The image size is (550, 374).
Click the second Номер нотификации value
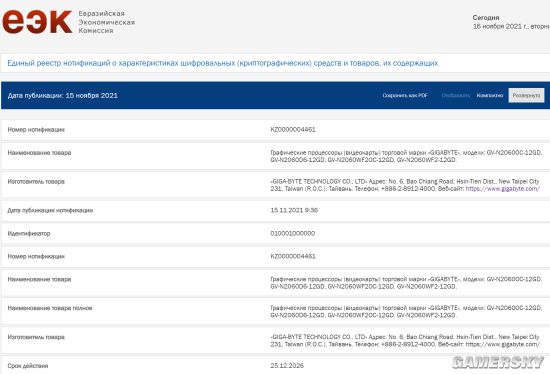293,256
